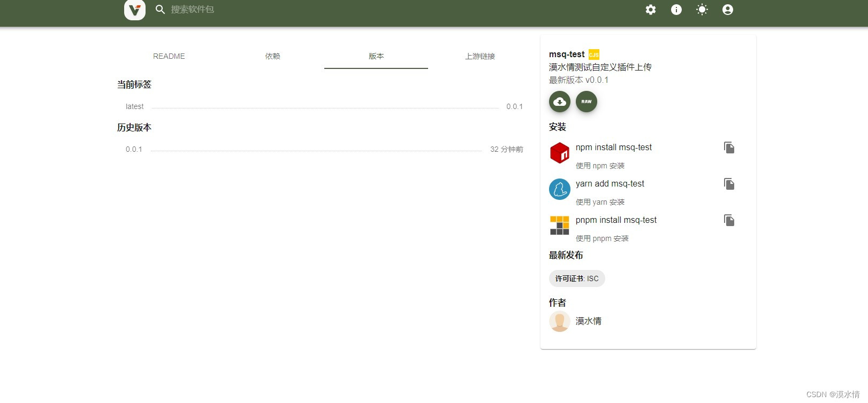Click '使用 yarn 安装' caption
Image resolution: width=868 pixels, height=403 pixels.
point(600,202)
